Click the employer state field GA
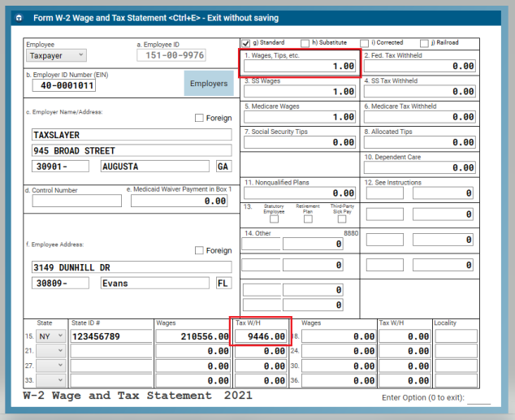The image size is (515, 420). pyautogui.click(x=224, y=167)
